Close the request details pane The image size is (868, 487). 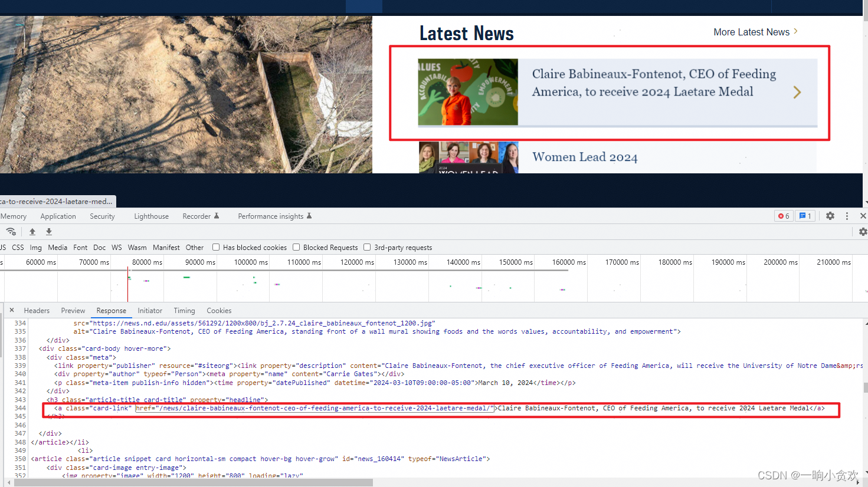tap(11, 310)
